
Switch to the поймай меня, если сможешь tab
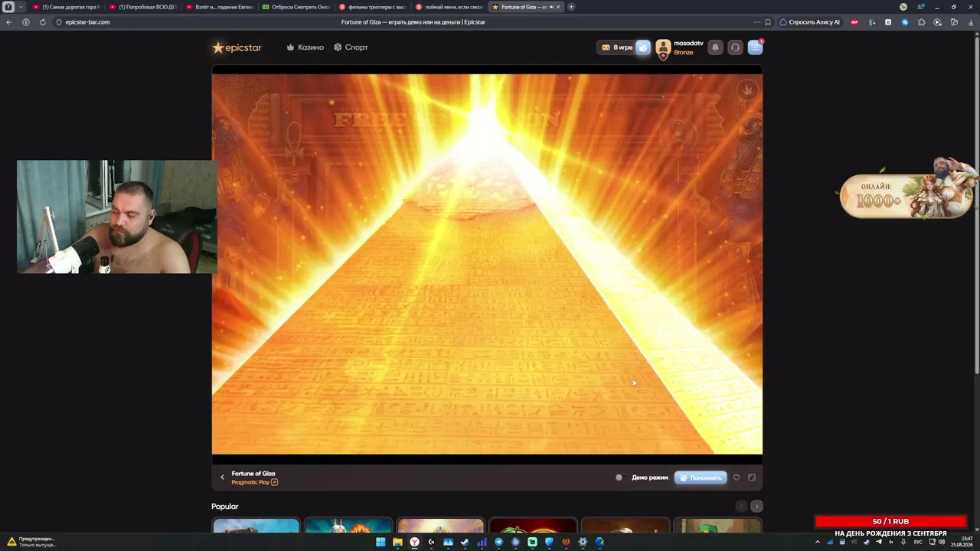[449, 7]
